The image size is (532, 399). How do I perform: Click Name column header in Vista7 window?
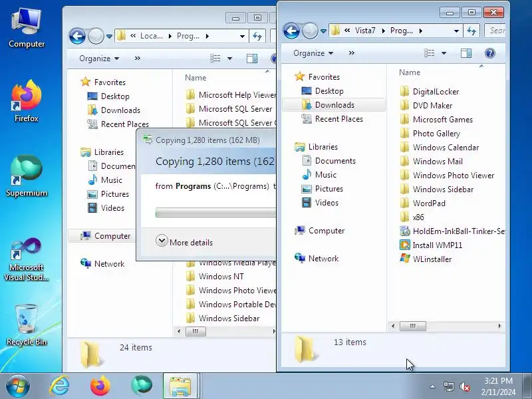click(410, 72)
